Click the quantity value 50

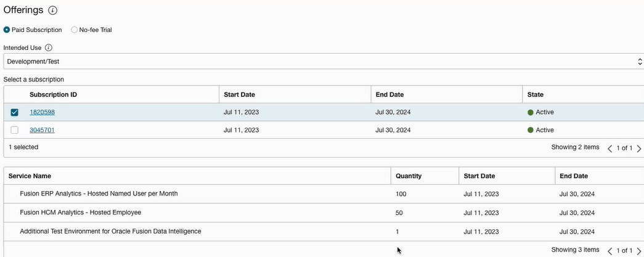tap(399, 213)
